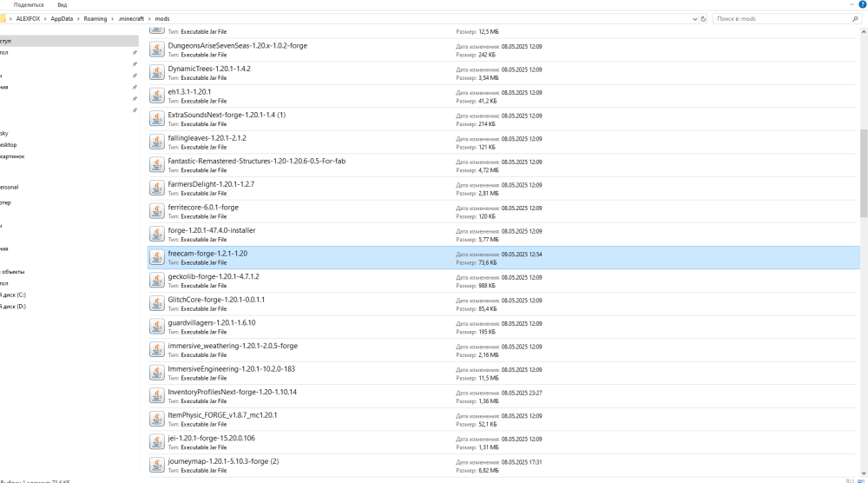Click the jar icon of ItemPhysic_FORGE file

coord(156,419)
